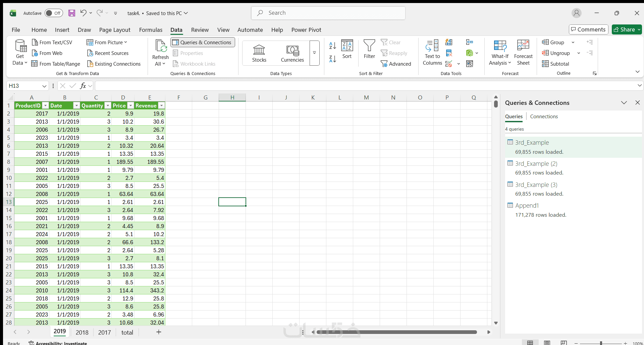Open the Outline dialog launcher
644x345 pixels.
point(595,73)
